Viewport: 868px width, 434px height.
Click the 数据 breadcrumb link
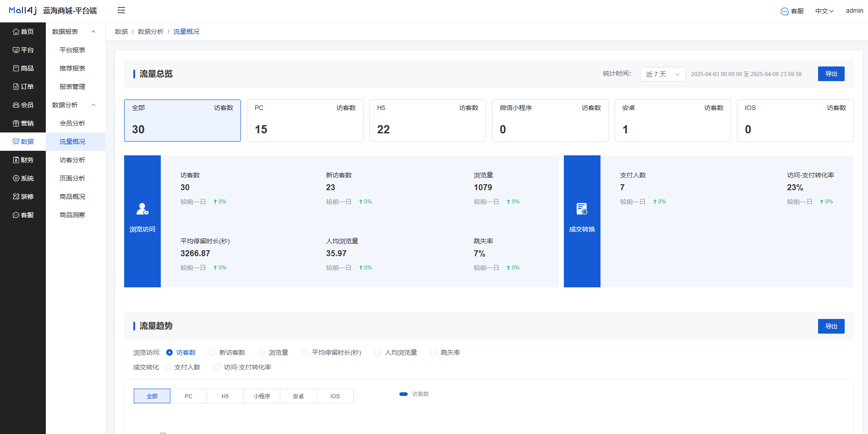[x=121, y=32]
